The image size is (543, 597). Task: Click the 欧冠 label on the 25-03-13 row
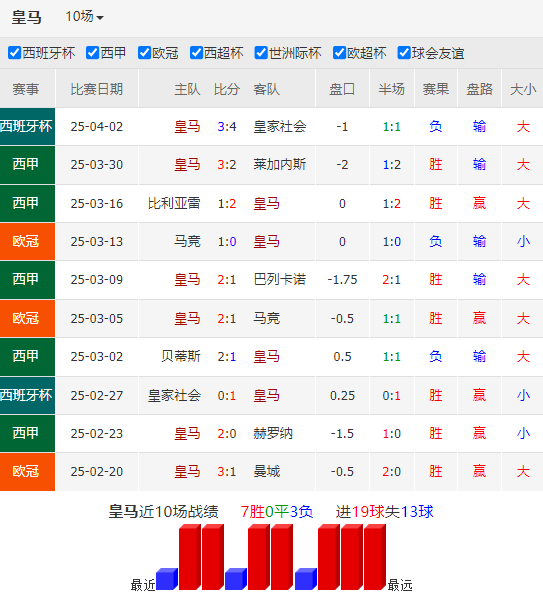(26, 241)
